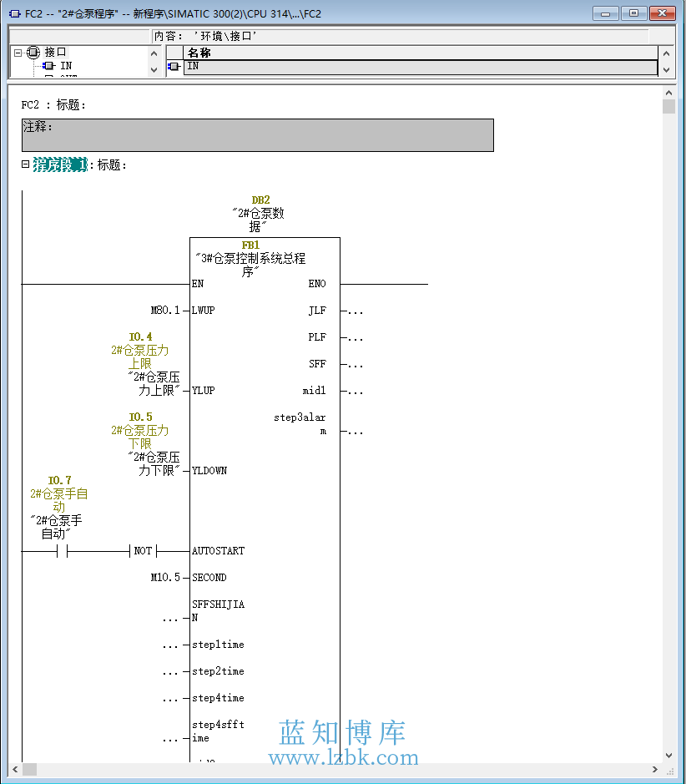This screenshot has height=784, width=686.
Task: Click the IN icon in the name table
Action: coord(174,67)
